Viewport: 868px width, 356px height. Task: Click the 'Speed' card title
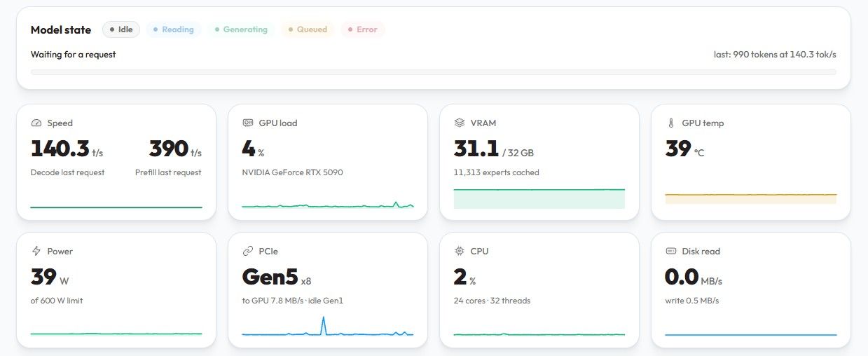[x=60, y=123]
